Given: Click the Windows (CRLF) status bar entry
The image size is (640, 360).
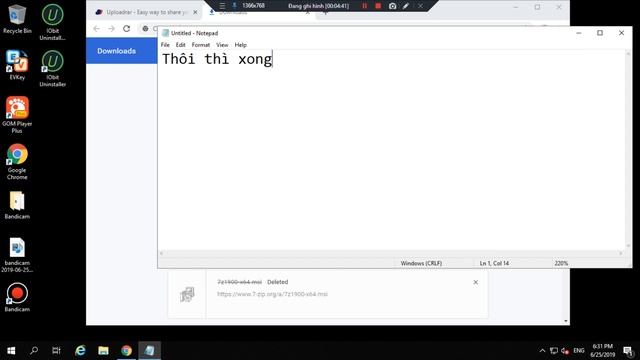Looking at the screenshot, I should (421, 263).
